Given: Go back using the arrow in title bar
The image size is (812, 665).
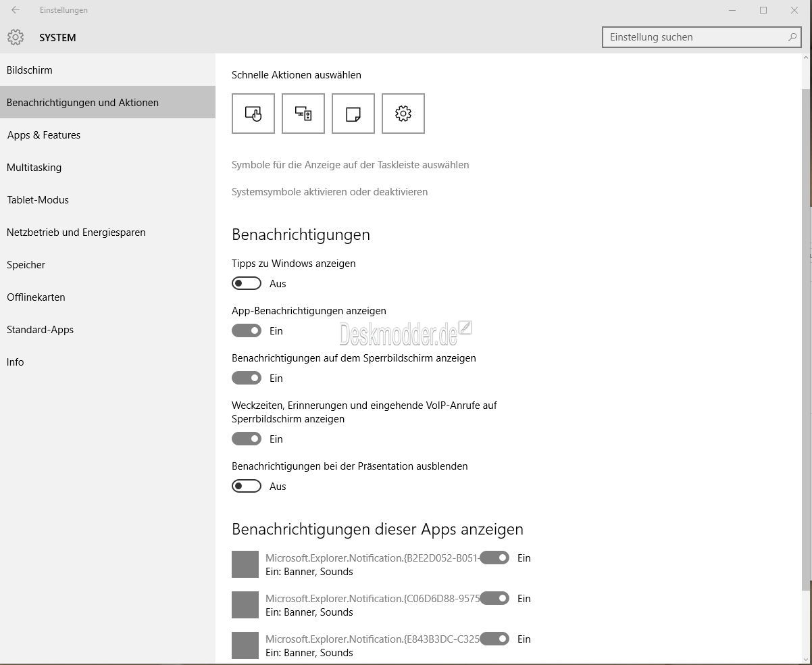Looking at the screenshot, I should point(16,10).
